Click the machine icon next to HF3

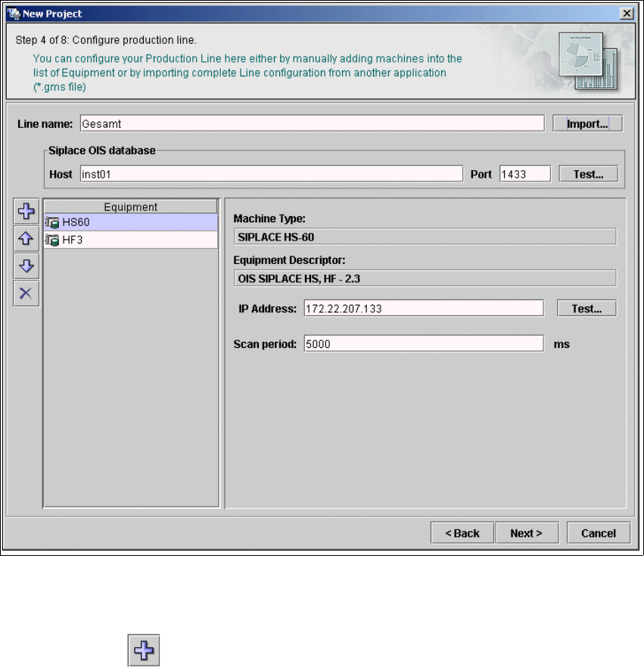[x=52, y=240]
